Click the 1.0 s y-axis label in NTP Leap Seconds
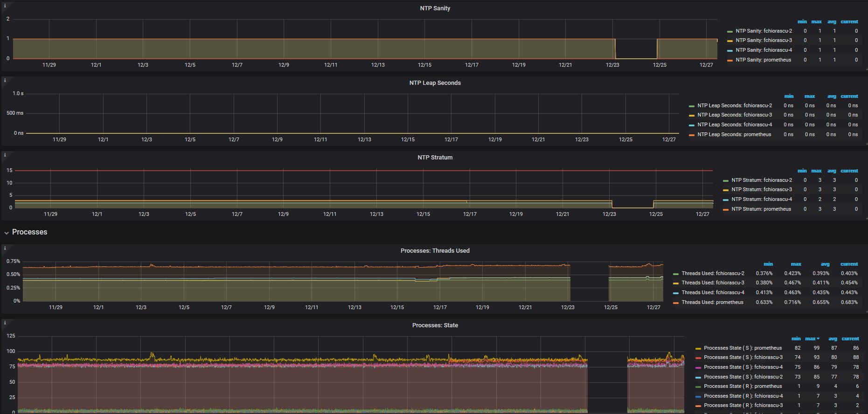 [18, 94]
